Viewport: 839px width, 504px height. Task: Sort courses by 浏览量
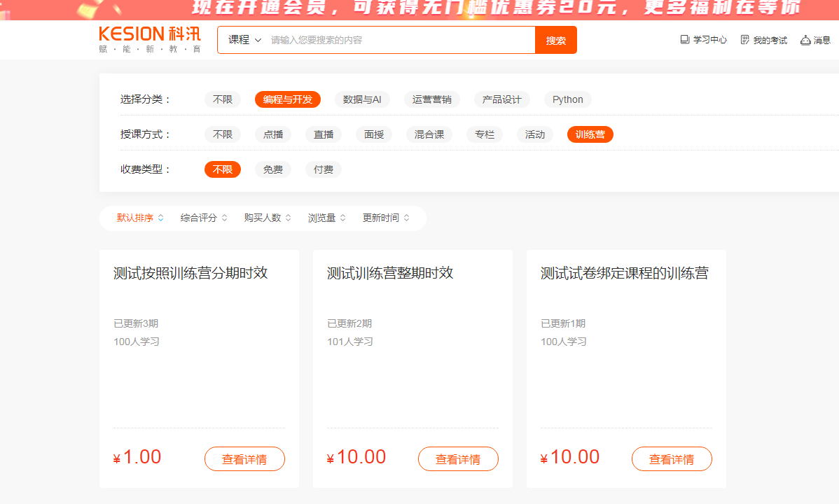coord(327,218)
